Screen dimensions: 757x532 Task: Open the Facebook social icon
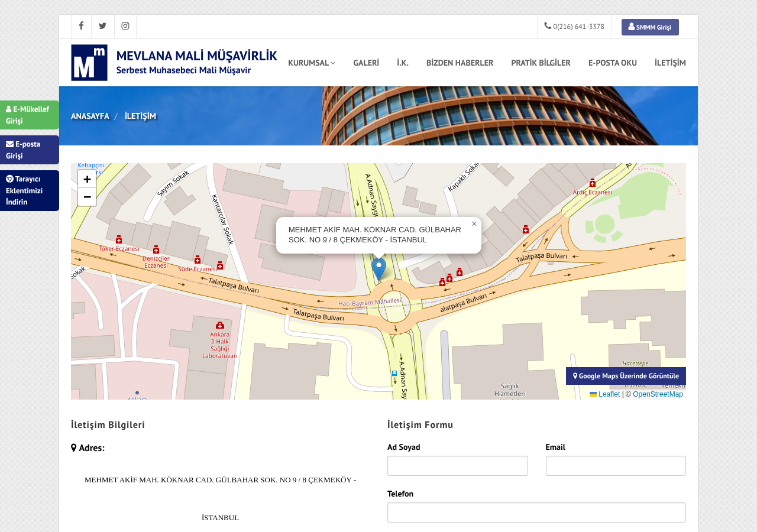81,27
